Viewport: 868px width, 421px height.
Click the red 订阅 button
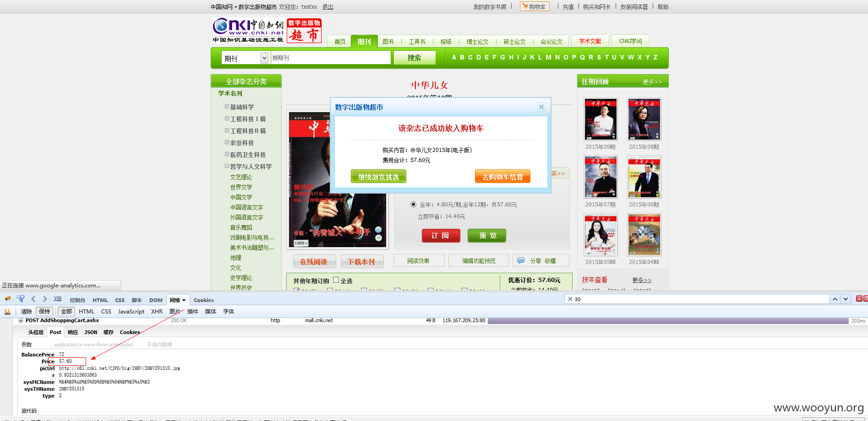[x=441, y=235]
